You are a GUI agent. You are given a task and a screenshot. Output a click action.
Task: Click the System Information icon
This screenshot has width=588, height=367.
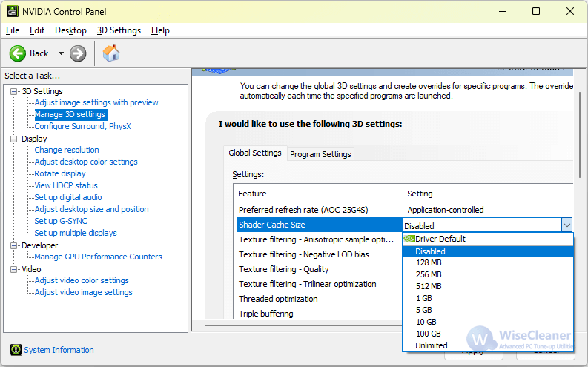pyautogui.click(x=16, y=350)
